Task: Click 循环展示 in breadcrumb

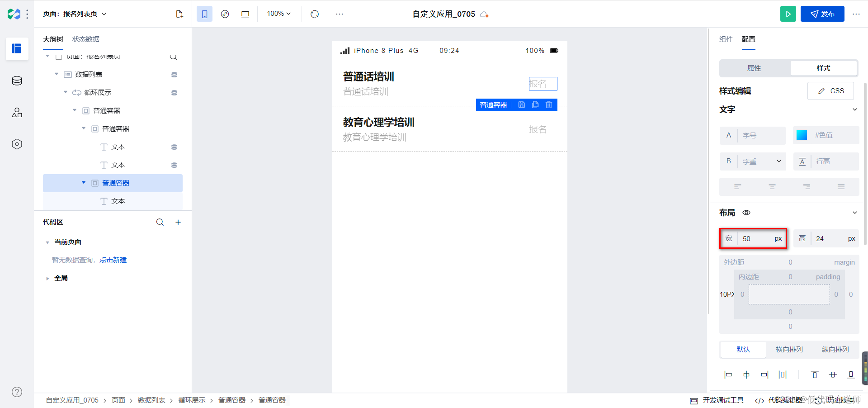Action: (192, 400)
